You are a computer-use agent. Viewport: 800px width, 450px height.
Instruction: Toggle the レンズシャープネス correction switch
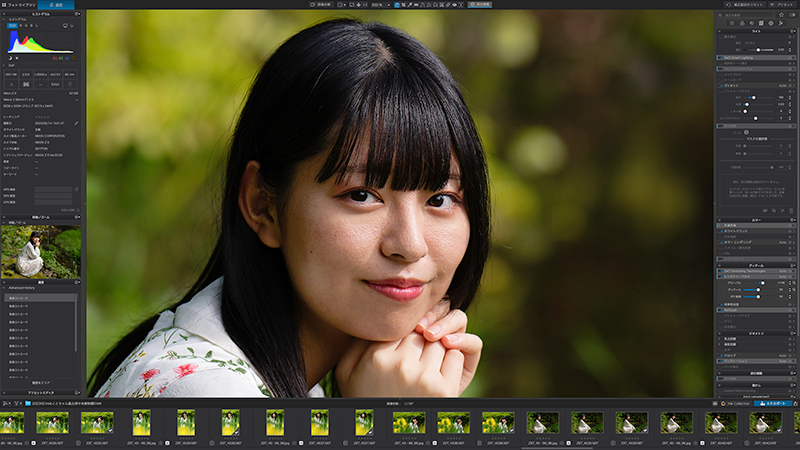click(x=721, y=277)
